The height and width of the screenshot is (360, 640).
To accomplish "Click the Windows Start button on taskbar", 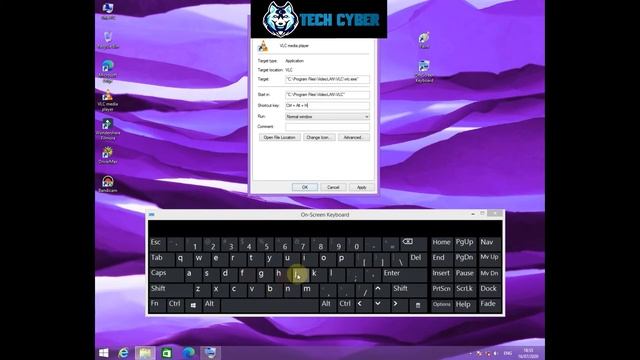I will [x=104, y=353].
